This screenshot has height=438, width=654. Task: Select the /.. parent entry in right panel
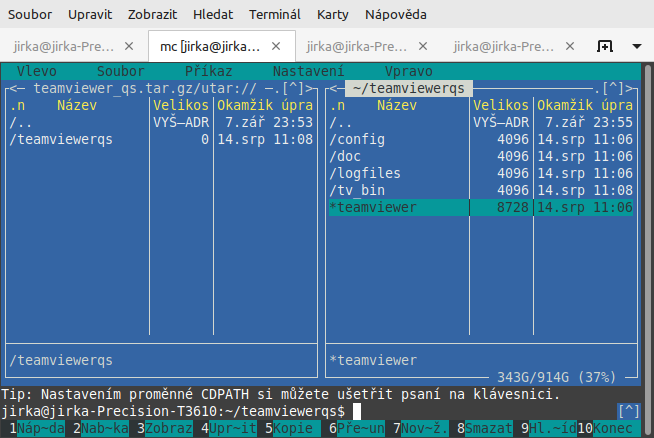(x=481, y=122)
